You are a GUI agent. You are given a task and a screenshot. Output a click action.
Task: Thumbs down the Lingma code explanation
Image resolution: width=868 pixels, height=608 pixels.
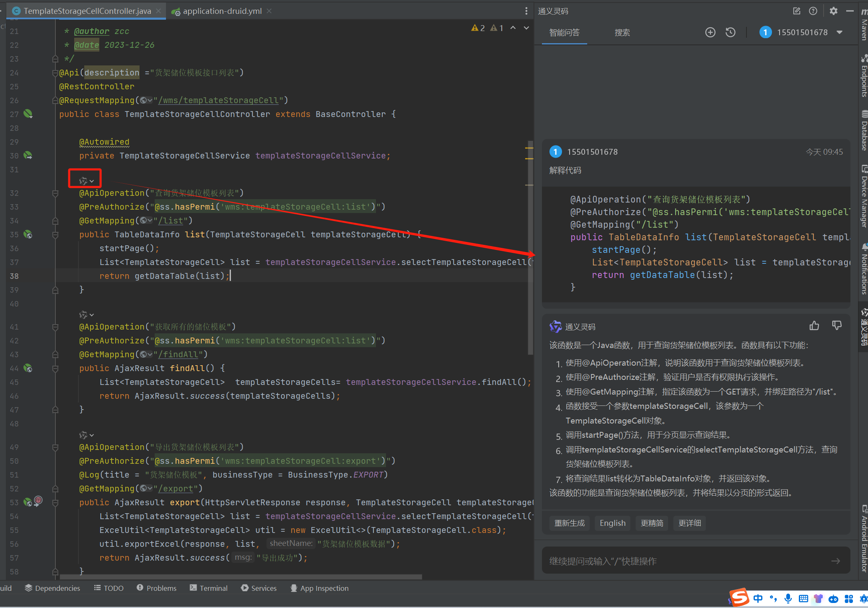[x=837, y=325]
